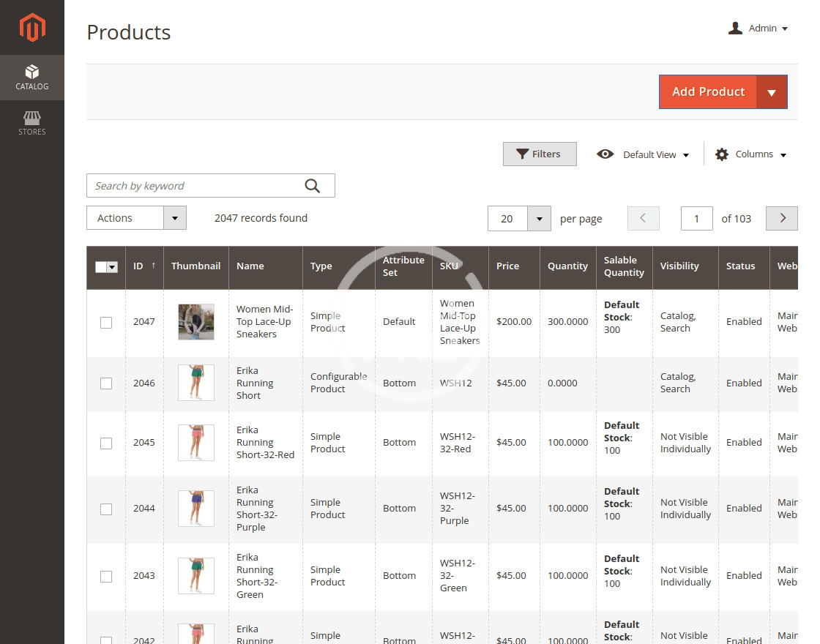Click the Add Product button
The image size is (820, 644).
tap(708, 92)
